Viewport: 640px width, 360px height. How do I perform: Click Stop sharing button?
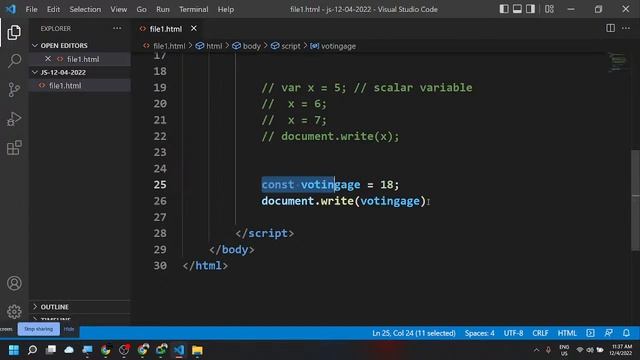point(38,329)
